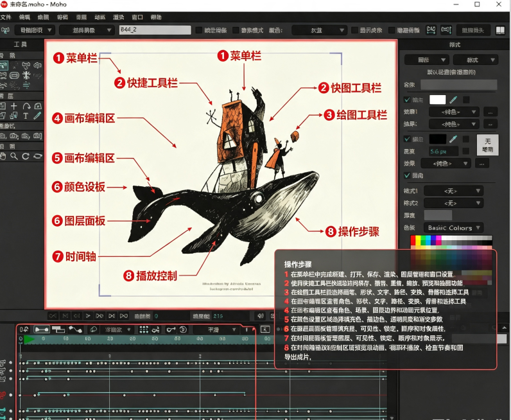This screenshot has width=511, height=420.
Task: Open the 窗口 menu
Action: pos(137,17)
